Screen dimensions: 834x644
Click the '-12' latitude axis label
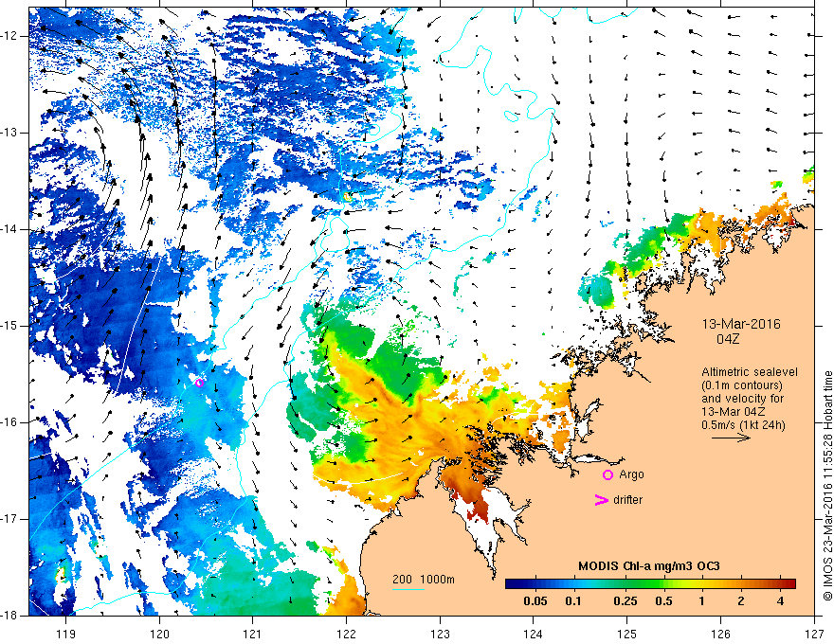pyautogui.click(x=9, y=36)
